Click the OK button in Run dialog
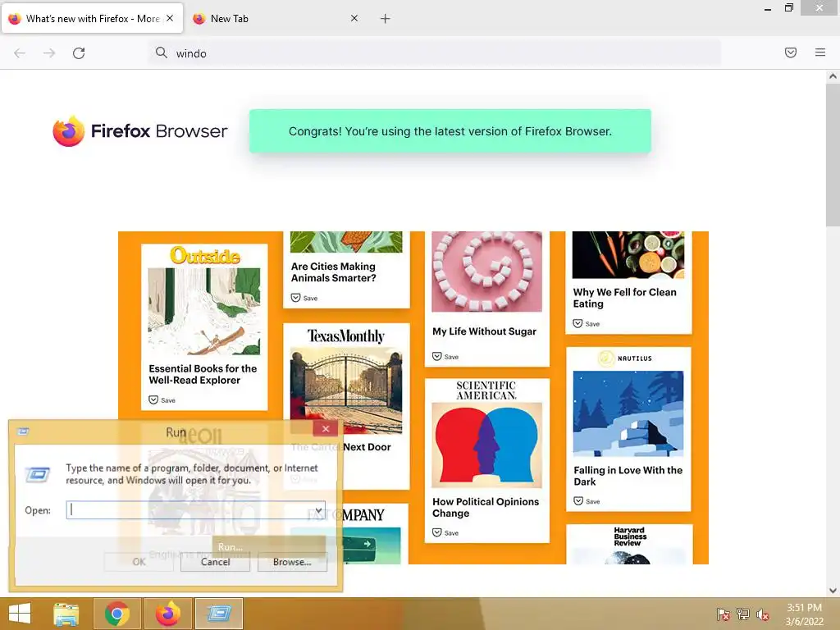Viewport: 840px width, 630px height. coord(139,562)
